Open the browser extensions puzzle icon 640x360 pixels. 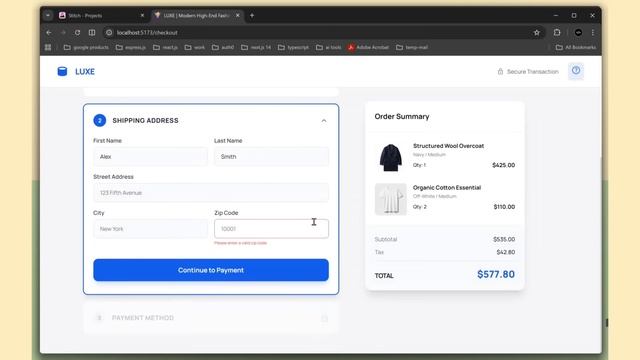pos(557,33)
